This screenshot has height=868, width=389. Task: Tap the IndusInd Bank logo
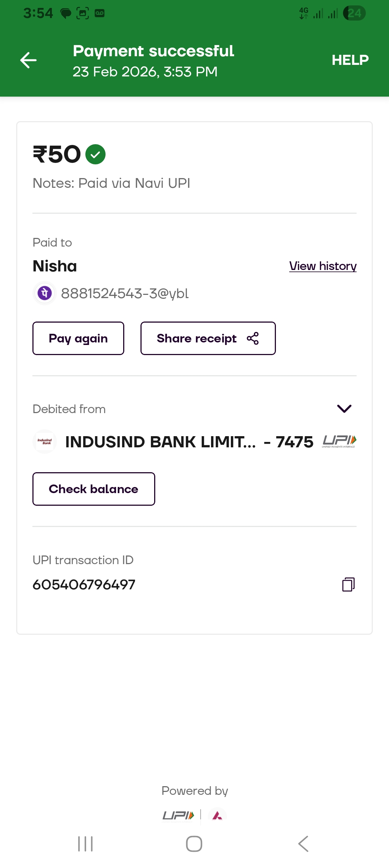(x=45, y=442)
